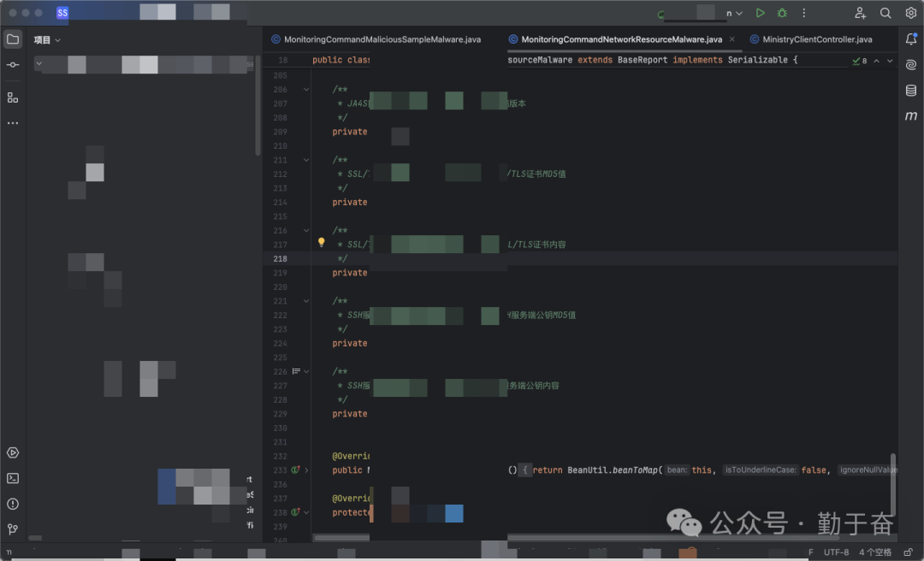Image resolution: width=924 pixels, height=561 pixels.
Task: Collapse the root node in project tree
Action: pos(38,63)
